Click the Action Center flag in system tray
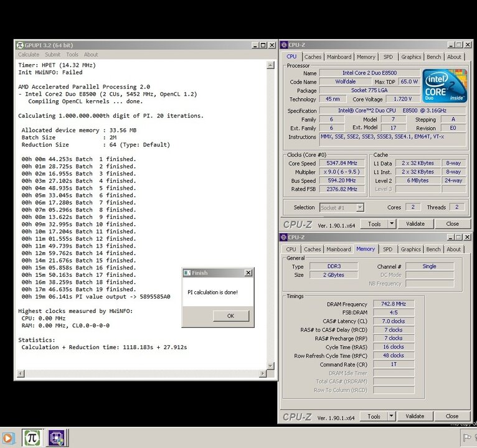Screen dimensions: 477x448 466,437
